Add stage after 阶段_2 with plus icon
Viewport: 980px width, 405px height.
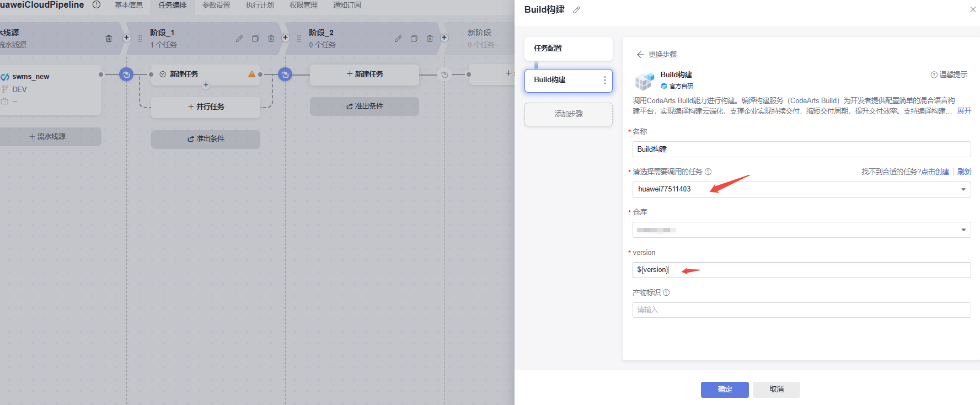coord(444,38)
